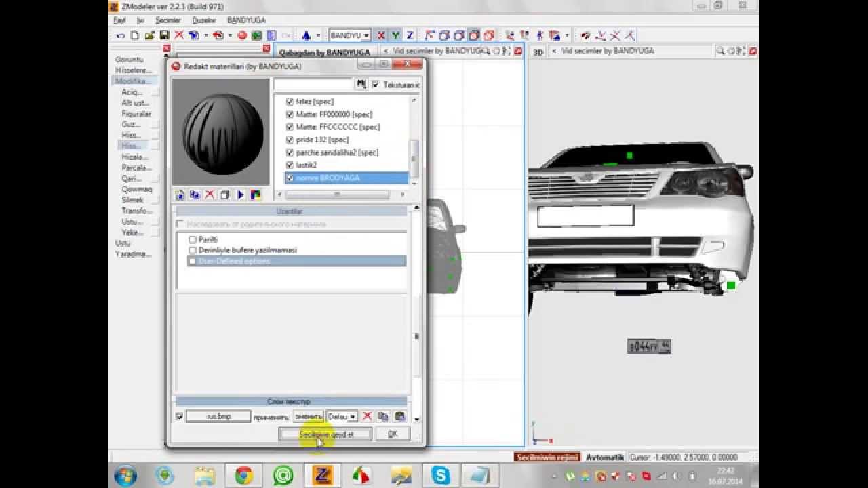
Task: Open the BANDYUGA menu
Action: 246,20
